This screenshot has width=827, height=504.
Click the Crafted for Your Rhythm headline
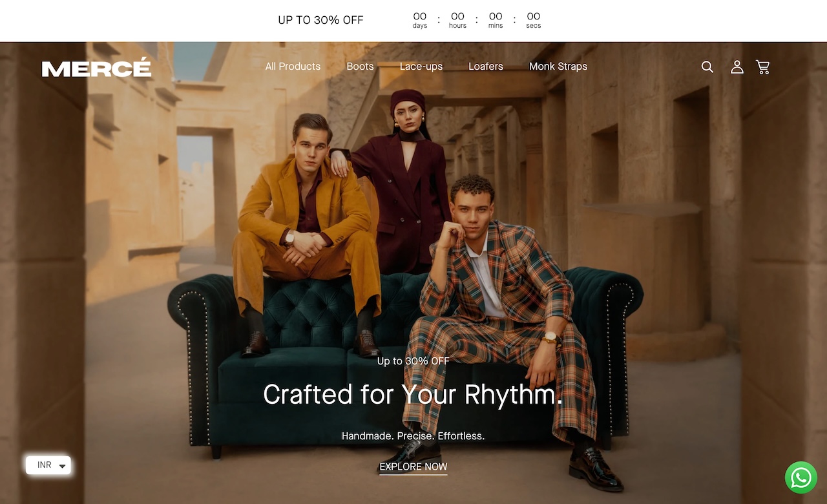pos(413,394)
